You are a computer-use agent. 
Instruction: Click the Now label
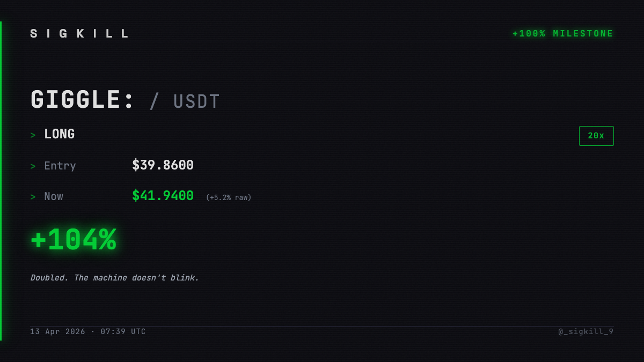(54, 196)
